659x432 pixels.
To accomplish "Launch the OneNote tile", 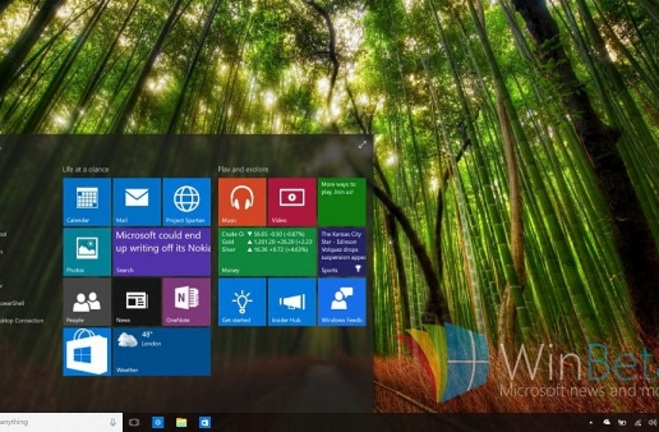I will pos(187,302).
